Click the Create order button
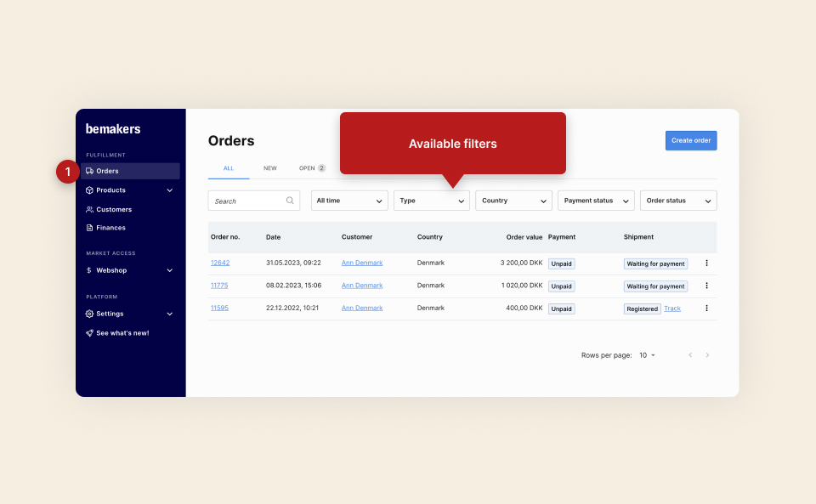This screenshot has height=504, width=816. click(690, 140)
